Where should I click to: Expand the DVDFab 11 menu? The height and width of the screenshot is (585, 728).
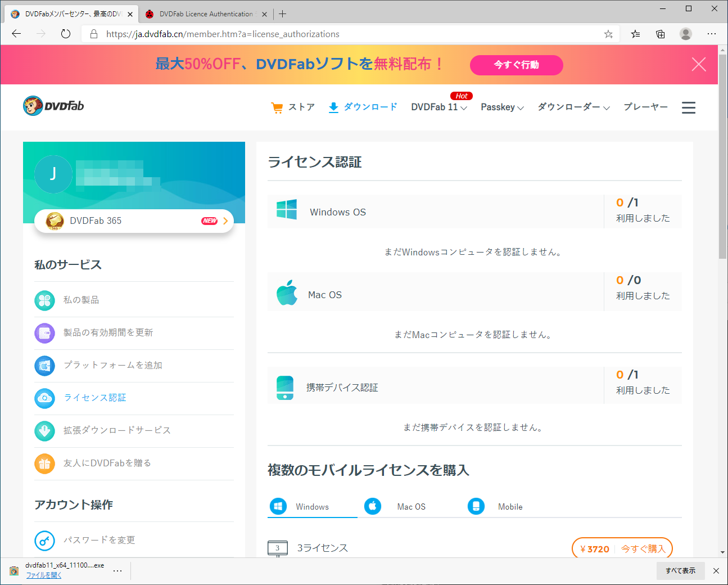439,107
